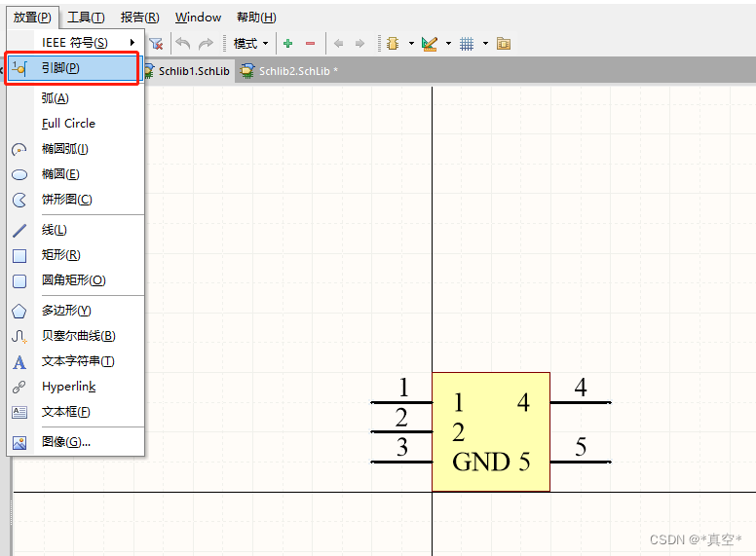The width and height of the screenshot is (756, 556).
Task: Switch to the Schlib1.SchLib tab
Action: coord(188,71)
